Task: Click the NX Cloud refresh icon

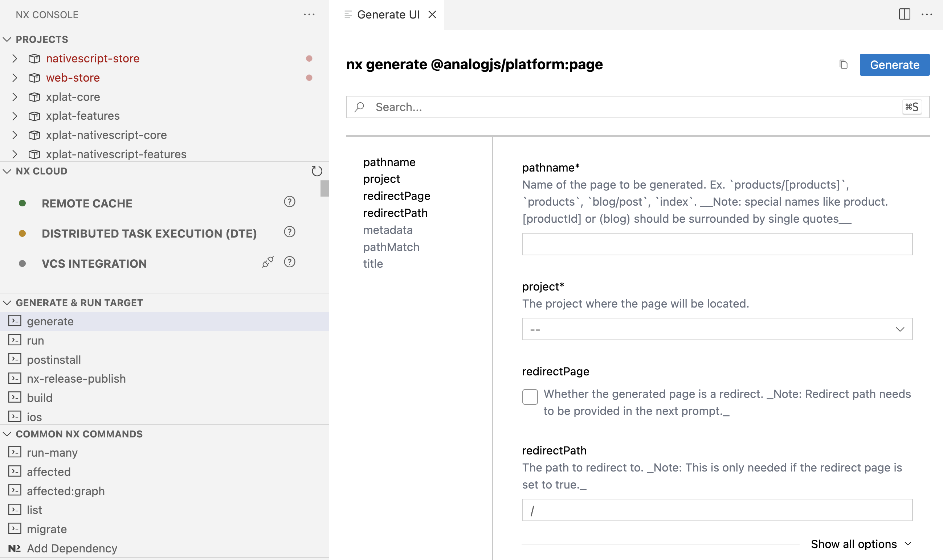Action: [317, 171]
